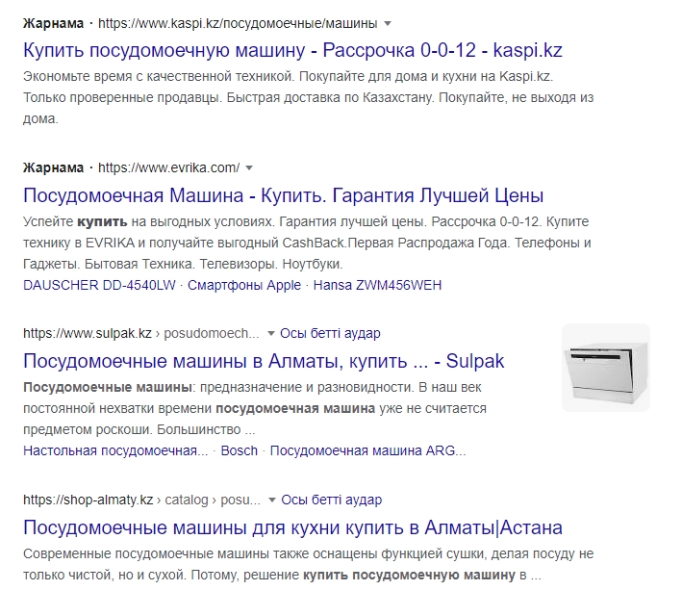Image resolution: width=682 pixels, height=616 pixels.
Task: Open the Evrika 'Гарантия Лучшей Цены' ad title
Action: 283,195
